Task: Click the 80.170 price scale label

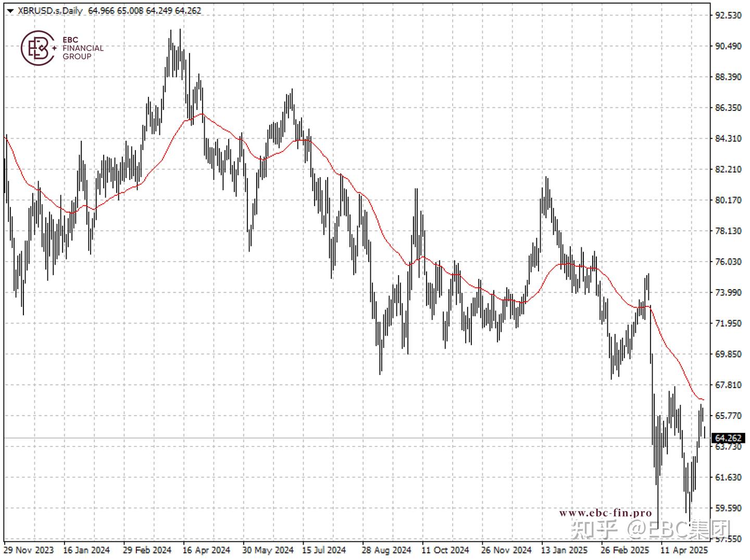Action: pyautogui.click(x=728, y=200)
